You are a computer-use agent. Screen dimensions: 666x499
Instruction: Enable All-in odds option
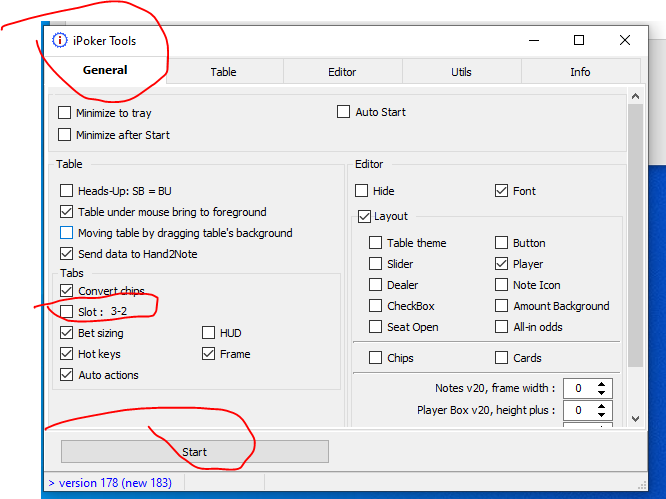[x=501, y=327]
